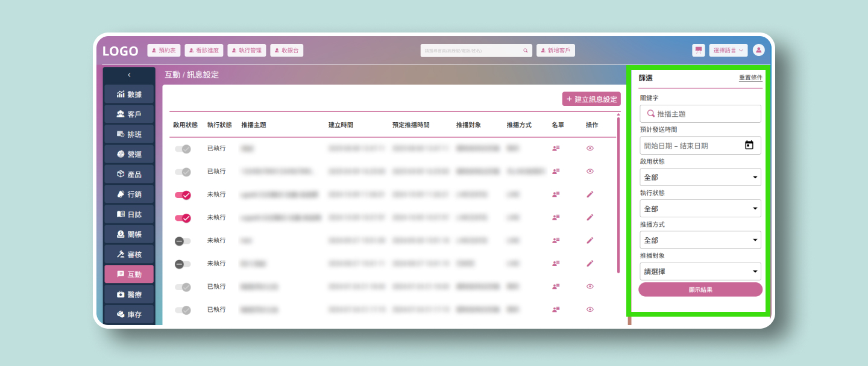868x366 pixels.
Task: Click the 重置條件 reset link
Action: coord(750,78)
